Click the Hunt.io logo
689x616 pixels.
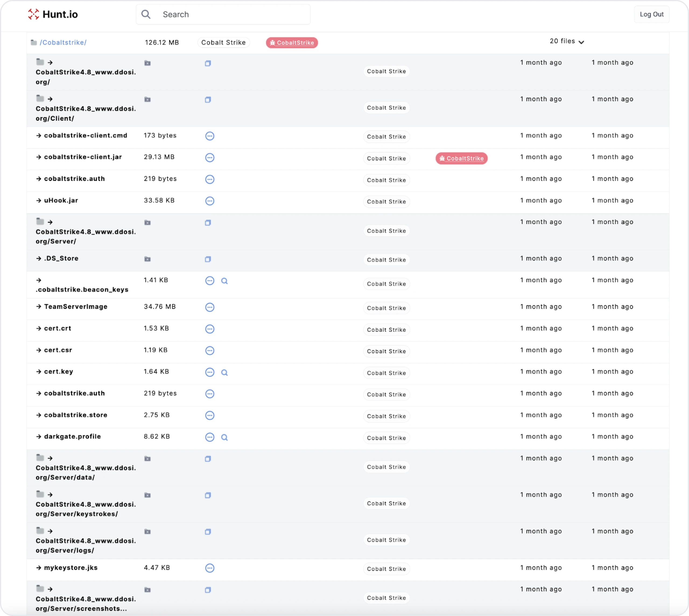coord(53,14)
